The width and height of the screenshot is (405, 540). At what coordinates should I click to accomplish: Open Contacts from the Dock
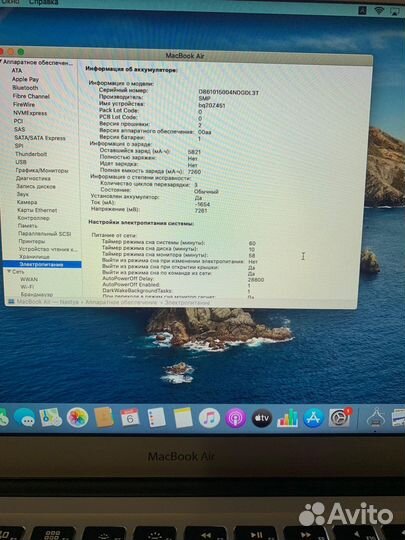point(104,417)
